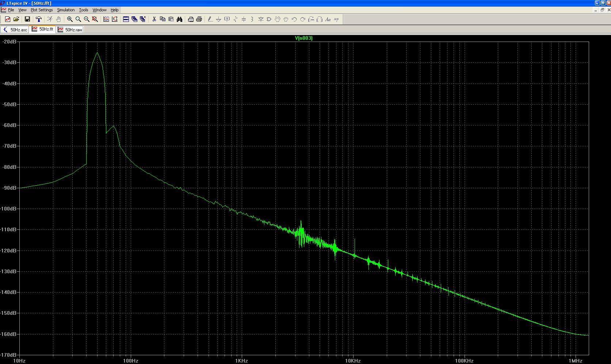Screen dimensions: 611x364
Task: Click the Close All Windows icon
Action: [143, 19]
